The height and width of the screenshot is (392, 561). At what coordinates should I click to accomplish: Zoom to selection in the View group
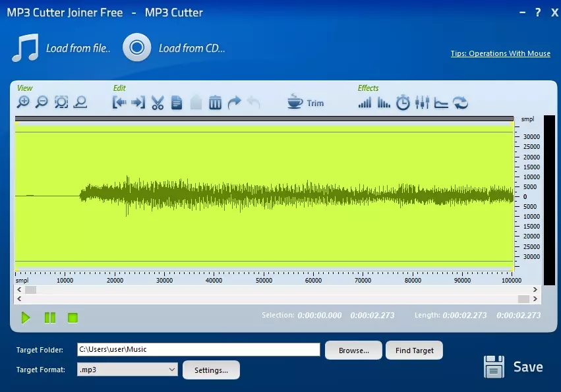pyautogui.click(x=61, y=102)
